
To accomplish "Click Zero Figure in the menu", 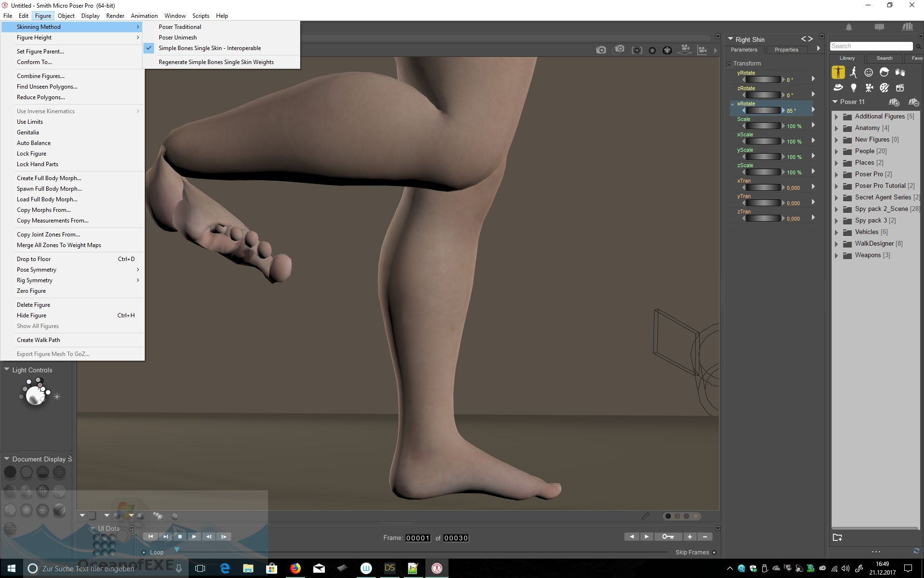I will pyautogui.click(x=72, y=291).
